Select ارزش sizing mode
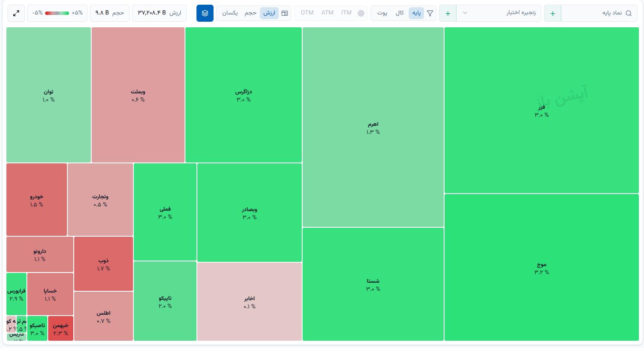The height and width of the screenshot is (348, 644). click(269, 13)
